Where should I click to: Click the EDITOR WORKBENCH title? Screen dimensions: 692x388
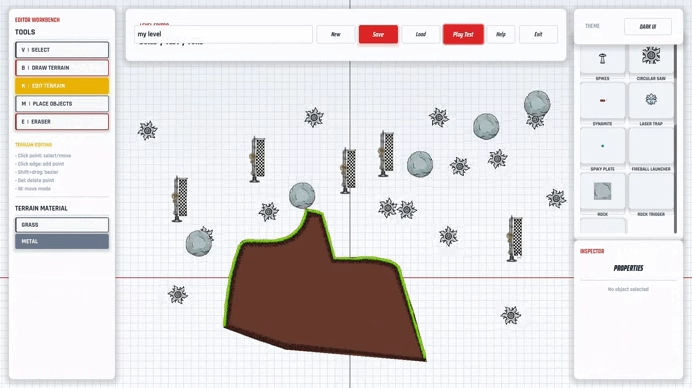(x=38, y=20)
